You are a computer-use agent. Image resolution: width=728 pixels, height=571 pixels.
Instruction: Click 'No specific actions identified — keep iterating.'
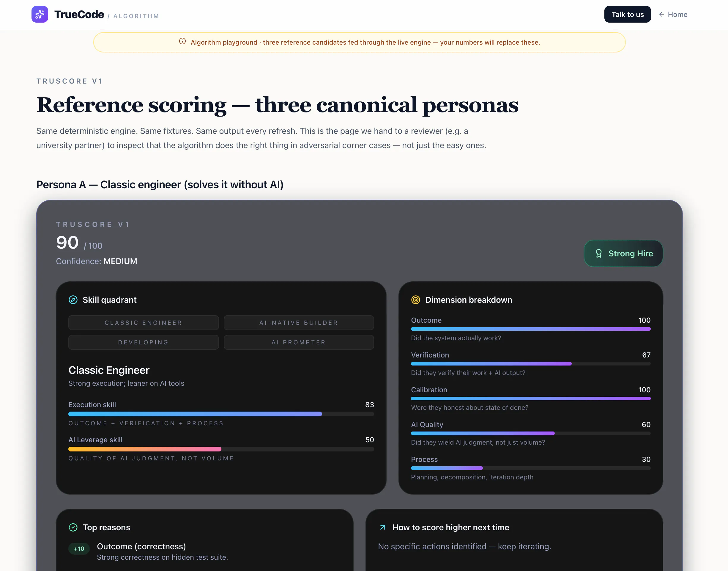tap(464, 546)
